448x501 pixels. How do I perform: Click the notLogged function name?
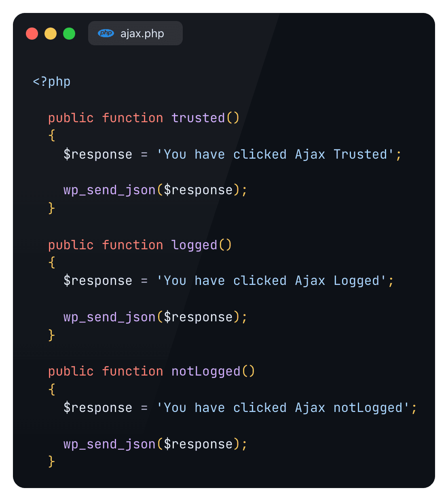coord(206,371)
